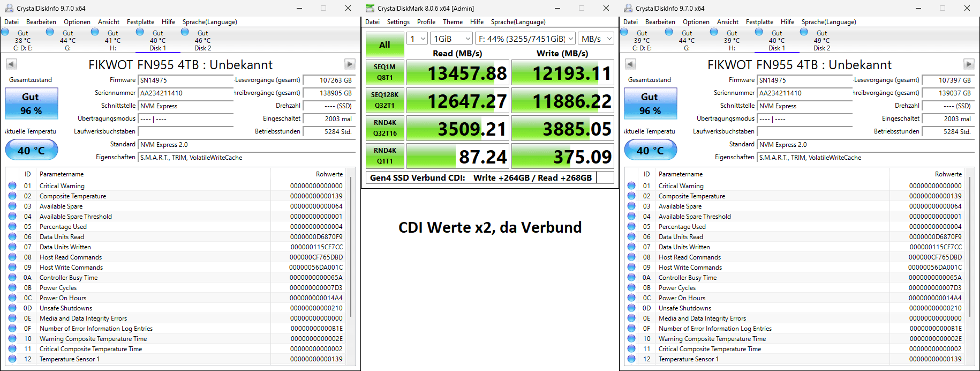Go to previous disk in left CrystalDiskInfo window
The image size is (980, 371).
(11, 64)
